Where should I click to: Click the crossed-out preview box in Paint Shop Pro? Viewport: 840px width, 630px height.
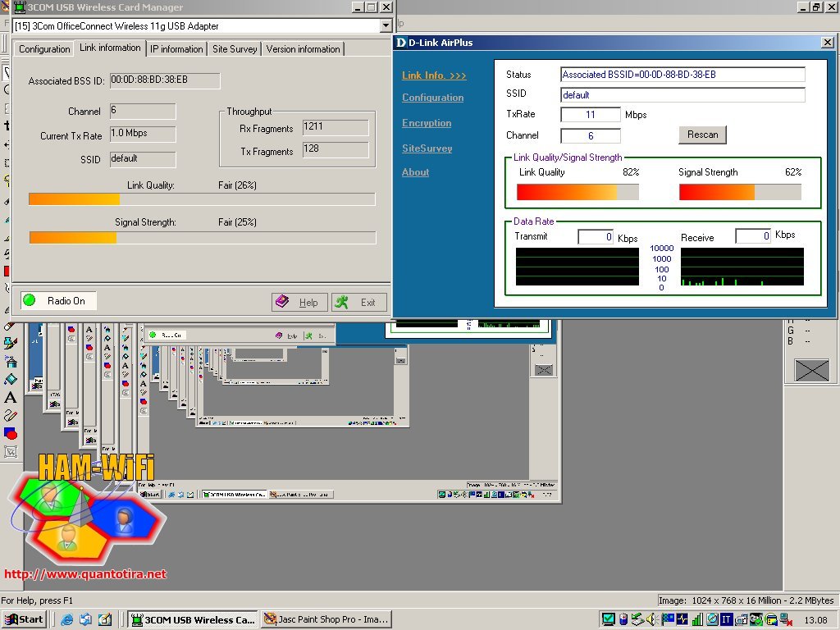coord(811,370)
